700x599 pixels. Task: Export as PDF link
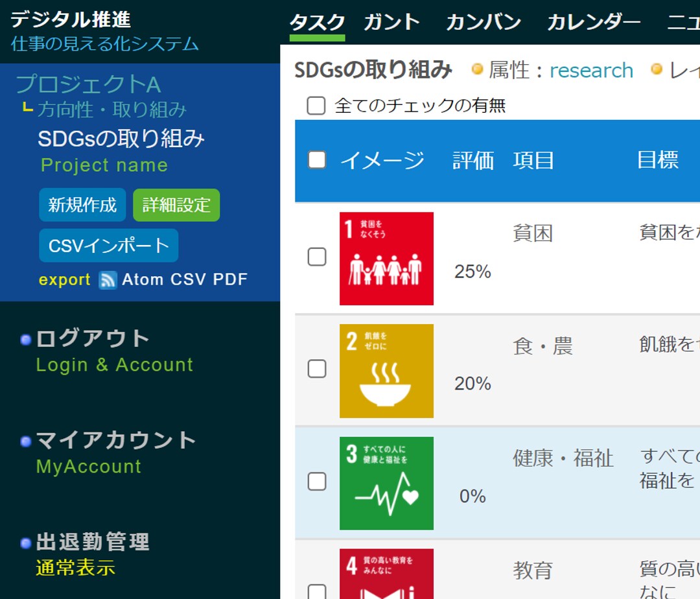(230, 279)
